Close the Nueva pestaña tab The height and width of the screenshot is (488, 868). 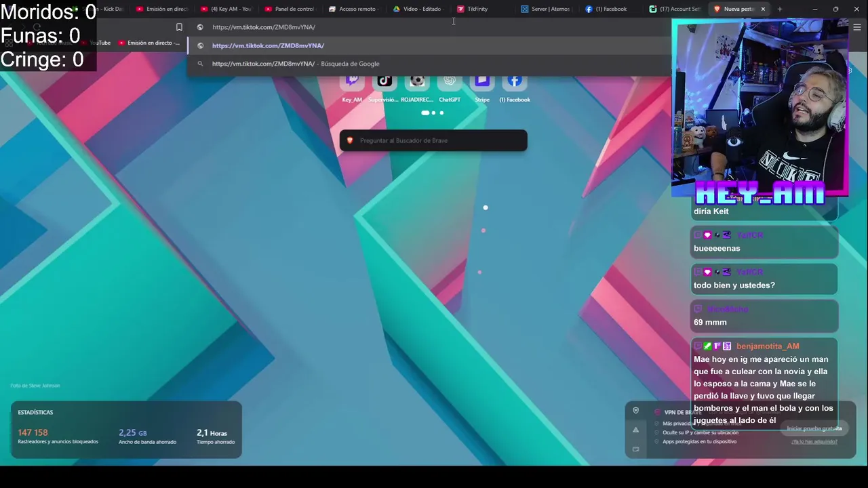click(763, 9)
